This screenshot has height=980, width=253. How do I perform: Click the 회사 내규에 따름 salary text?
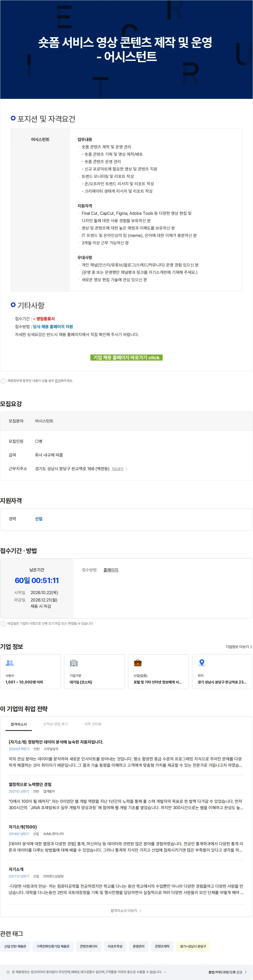tap(49, 455)
